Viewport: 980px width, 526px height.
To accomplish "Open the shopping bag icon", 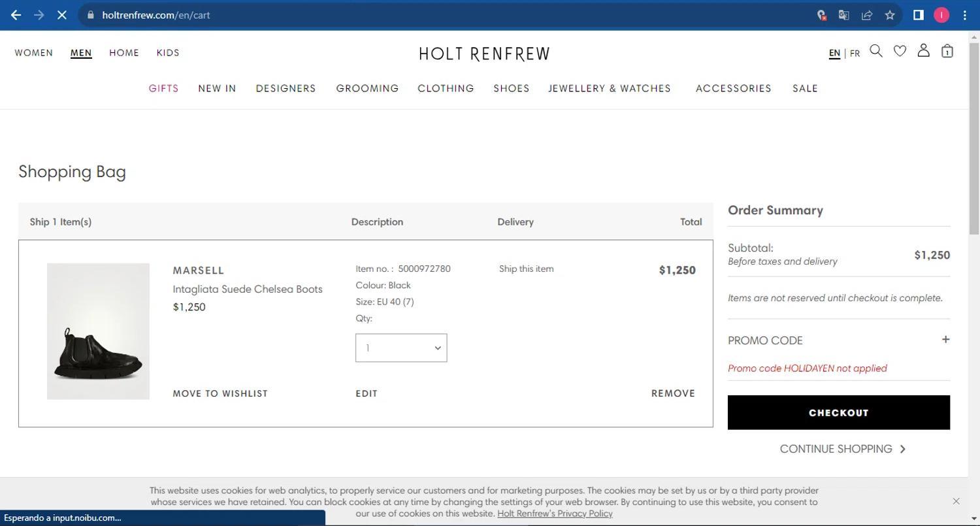I will [947, 51].
